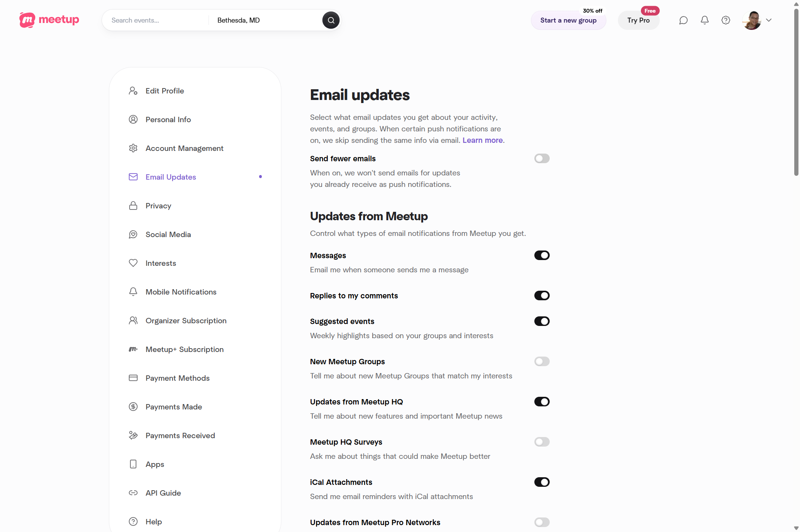Click the API Guide link icon
The width and height of the screenshot is (800, 532).
(133, 493)
